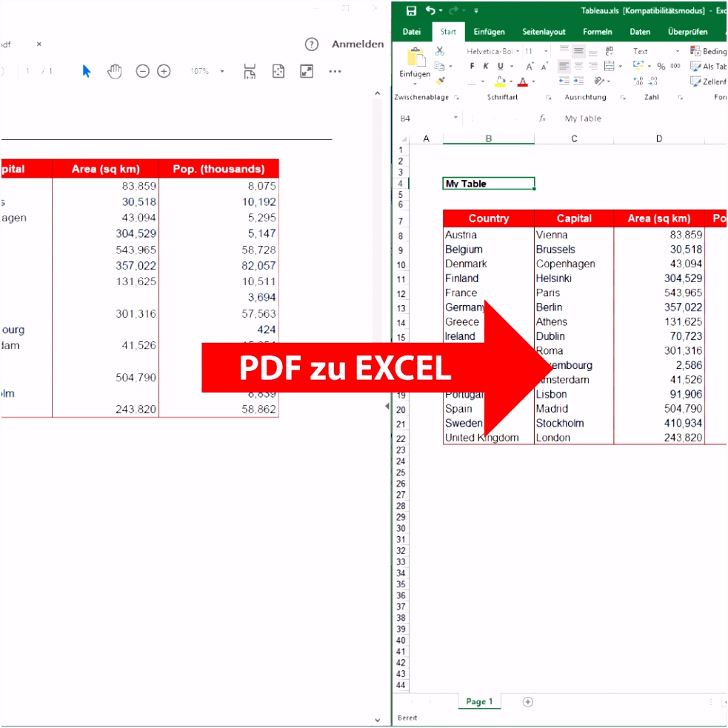The image size is (728, 728).
Task: Switch to the Einfügen ribbon tab
Action: (x=489, y=32)
